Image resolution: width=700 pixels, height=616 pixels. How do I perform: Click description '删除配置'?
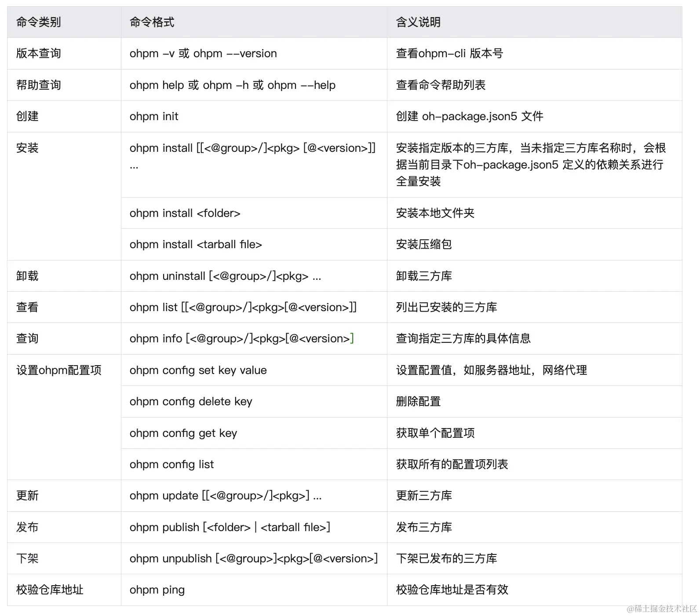[418, 401]
